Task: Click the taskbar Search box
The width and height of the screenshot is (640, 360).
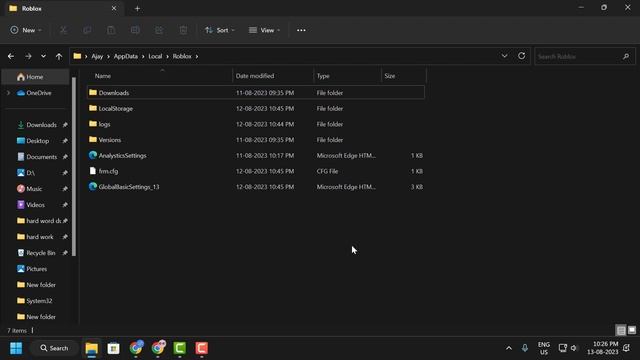Action: [54, 348]
